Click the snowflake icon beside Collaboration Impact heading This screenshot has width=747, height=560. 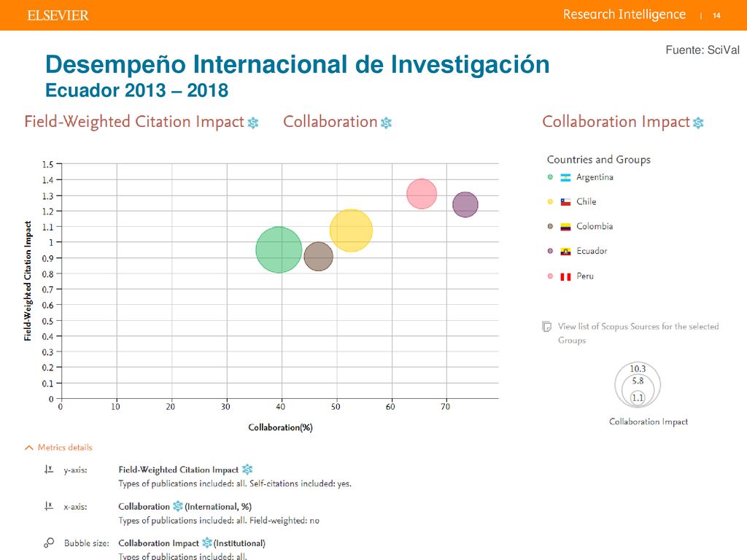(698, 122)
